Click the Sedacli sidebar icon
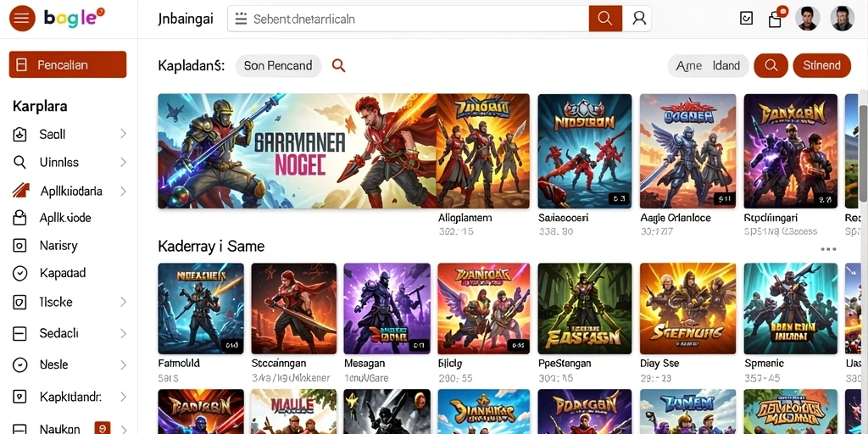The width and height of the screenshot is (868, 434). click(x=20, y=333)
